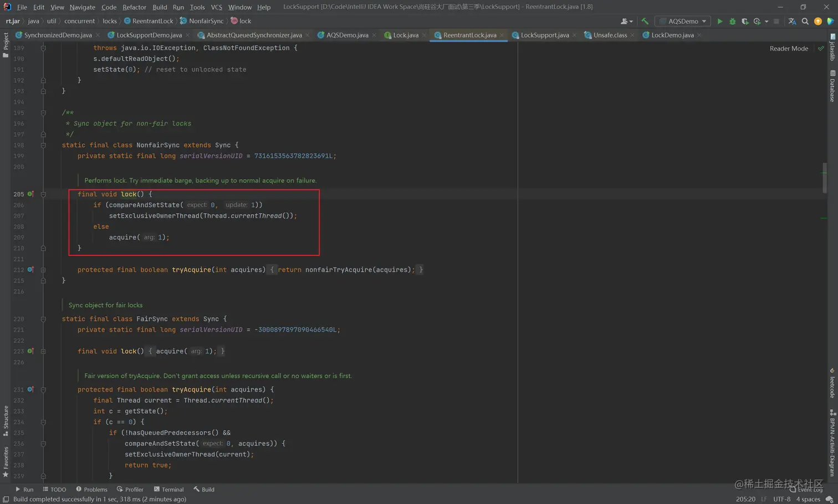
Task: Build the project with the green hammer icon
Action: coord(645,21)
